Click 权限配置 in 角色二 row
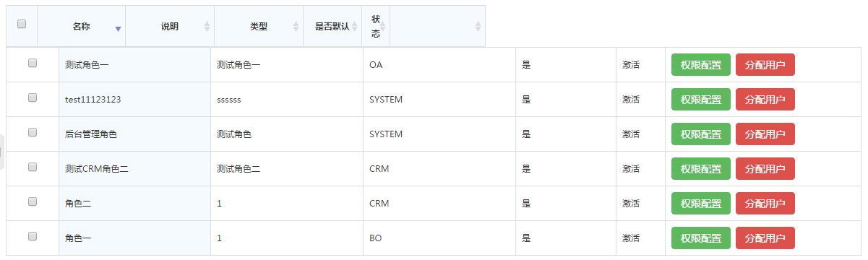 tap(701, 204)
